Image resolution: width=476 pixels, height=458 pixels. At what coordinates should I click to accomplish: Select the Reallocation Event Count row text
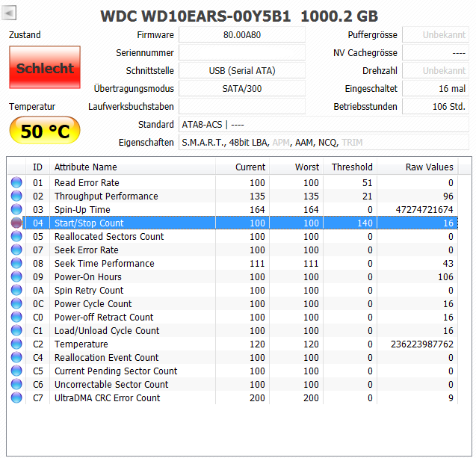pyautogui.click(x=107, y=358)
